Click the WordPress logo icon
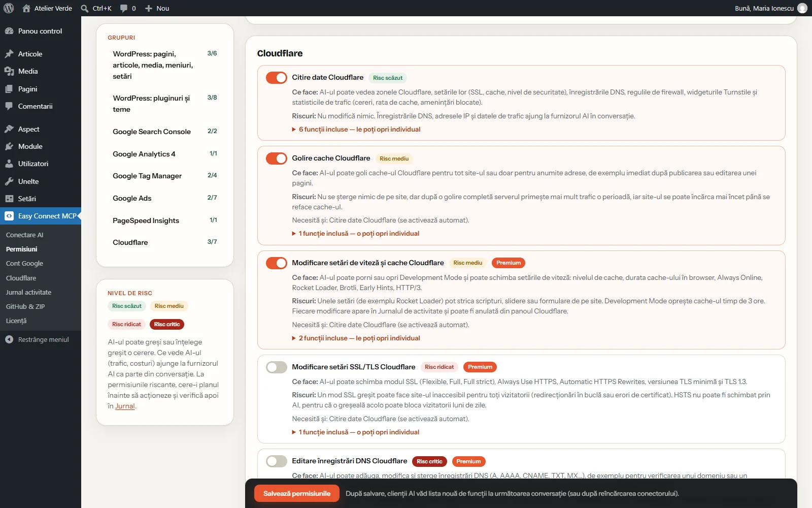This screenshot has width=812, height=508. tap(9, 8)
